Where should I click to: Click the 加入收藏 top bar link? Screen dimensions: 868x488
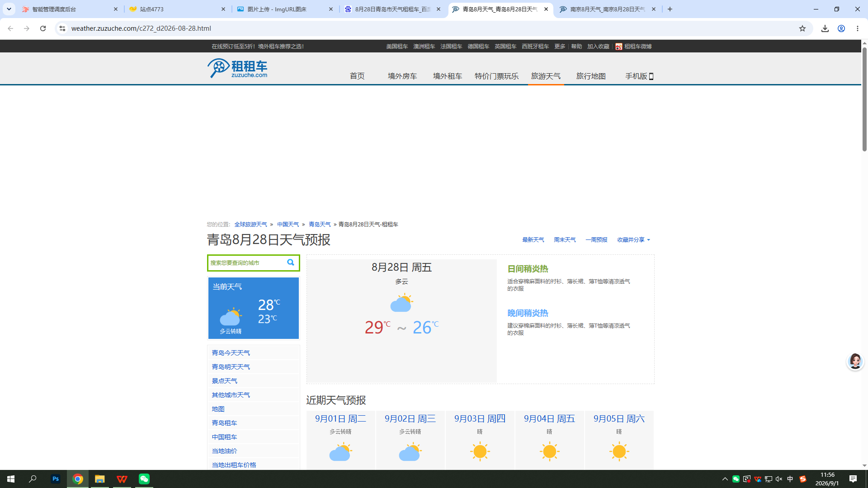click(598, 47)
